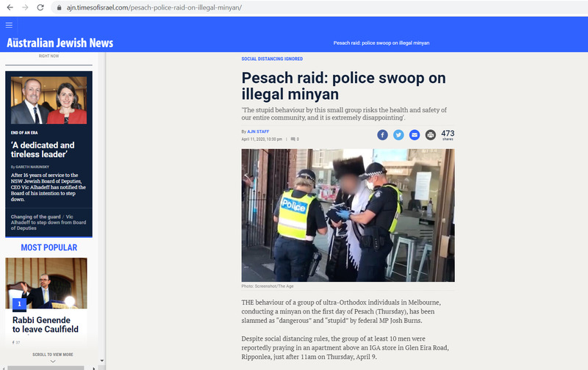Click the Social Distancing Ignored category tag
This screenshot has width=588, height=370.
(x=272, y=59)
